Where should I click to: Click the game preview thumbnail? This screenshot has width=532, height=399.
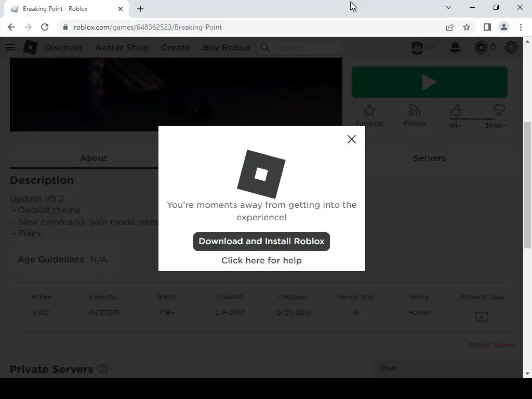point(176,95)
